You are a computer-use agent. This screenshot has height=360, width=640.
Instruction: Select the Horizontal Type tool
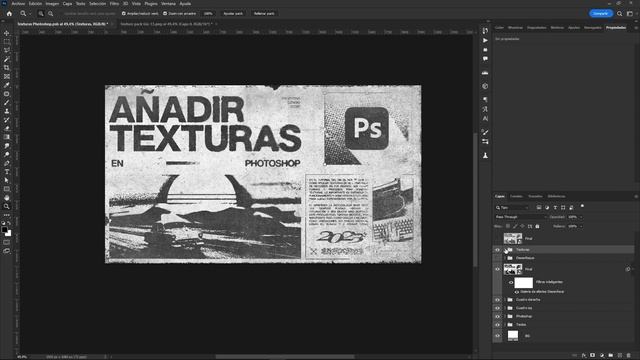[7, 172]
